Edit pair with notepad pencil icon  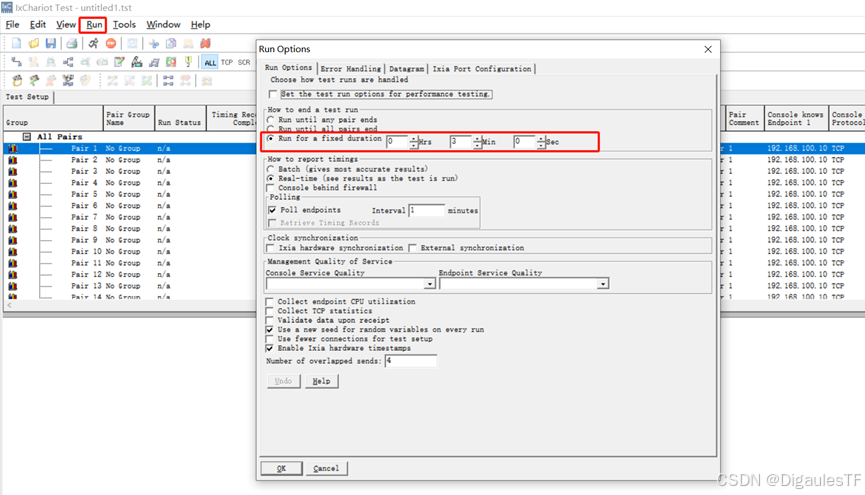click(x=119, y=62)
